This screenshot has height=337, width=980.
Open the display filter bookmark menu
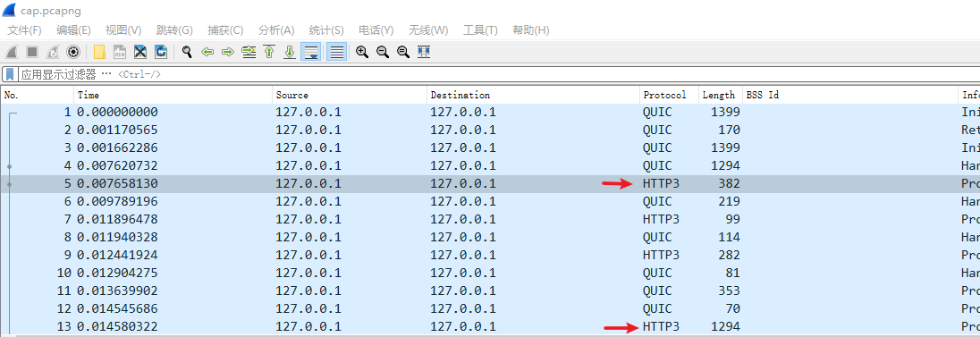coord(10,74)
